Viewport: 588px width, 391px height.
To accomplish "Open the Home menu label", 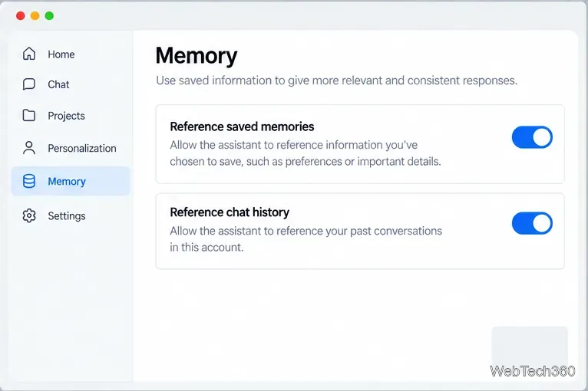I will click(61, 54).
